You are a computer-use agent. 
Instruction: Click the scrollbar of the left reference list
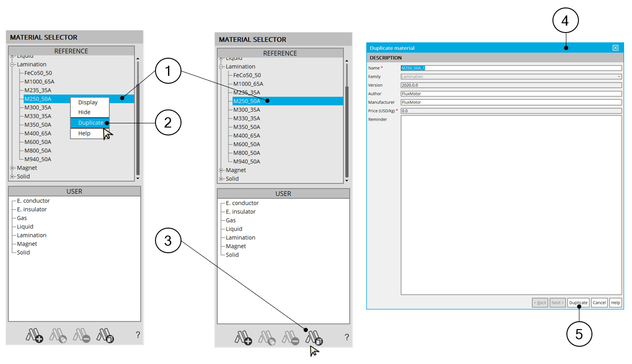(x=138, y=116)
